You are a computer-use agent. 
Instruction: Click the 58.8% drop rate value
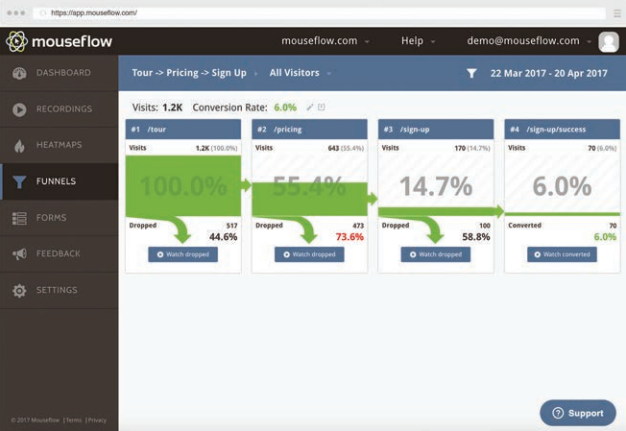476,237
